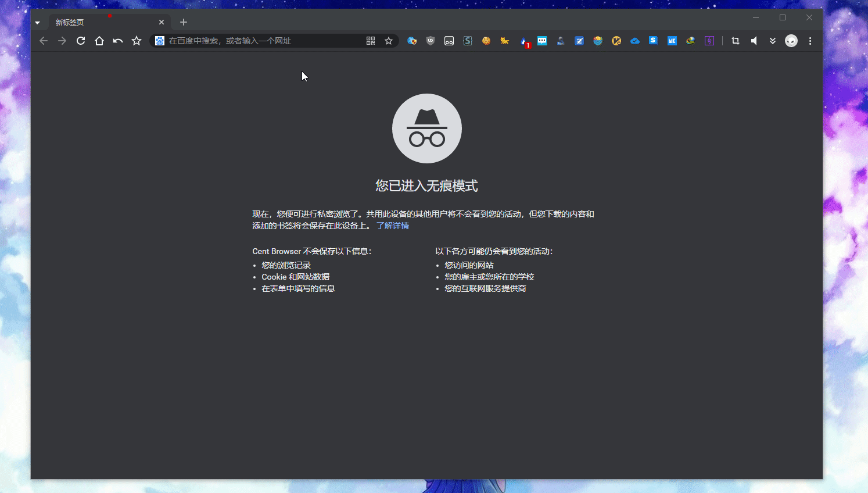Bookmark this page star in address bar
Screen dimensions: 868x493
[389, 41]
